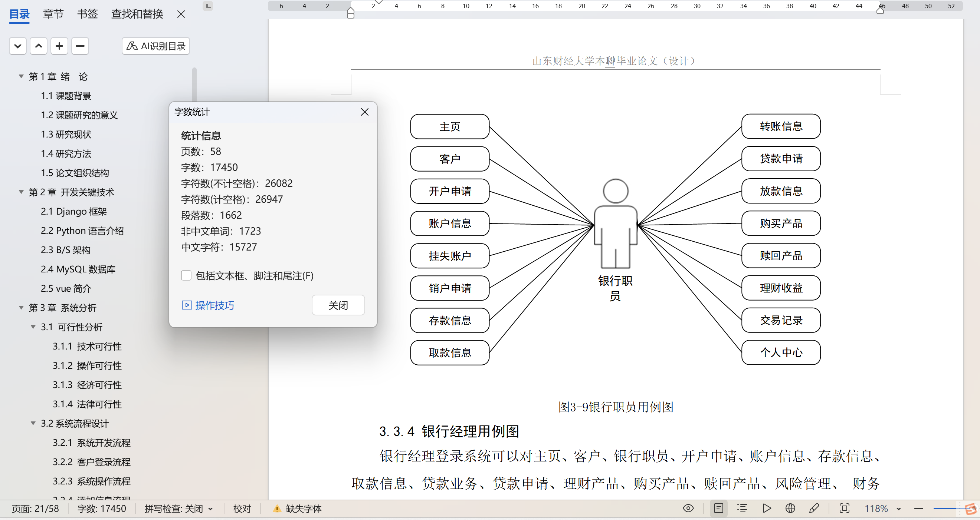The width and height of the screenshot is (980, 520).
Task: Click the minus demote-level button in outline panel
Action: (x=80, y=46)
